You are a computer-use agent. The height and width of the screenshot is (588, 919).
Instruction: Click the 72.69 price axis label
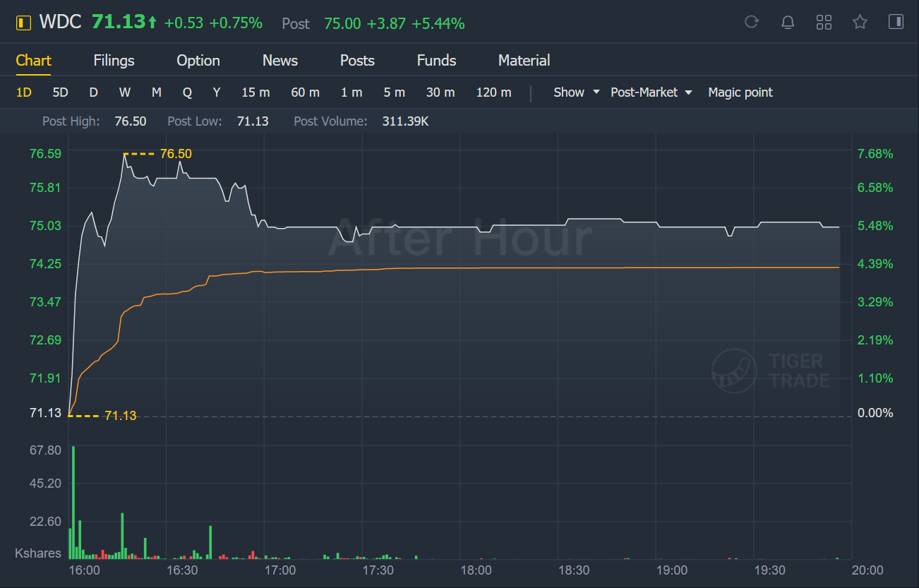(x=45, y=340)
